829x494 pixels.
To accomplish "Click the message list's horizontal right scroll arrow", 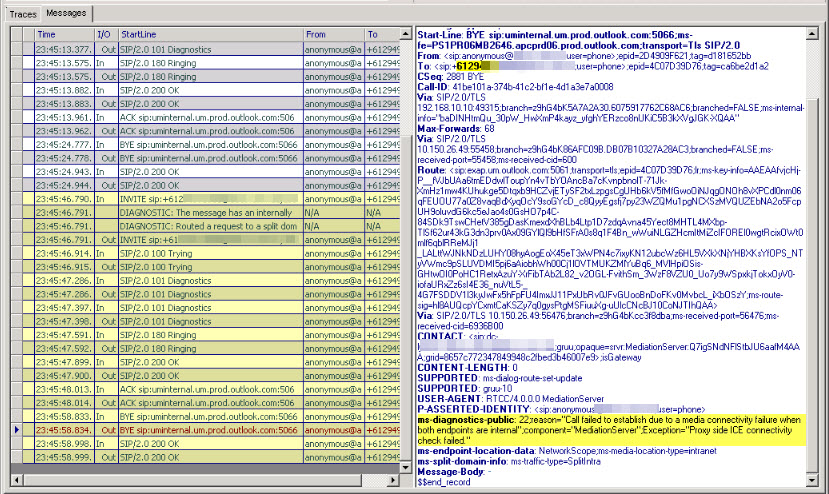I will pos(392,480).
